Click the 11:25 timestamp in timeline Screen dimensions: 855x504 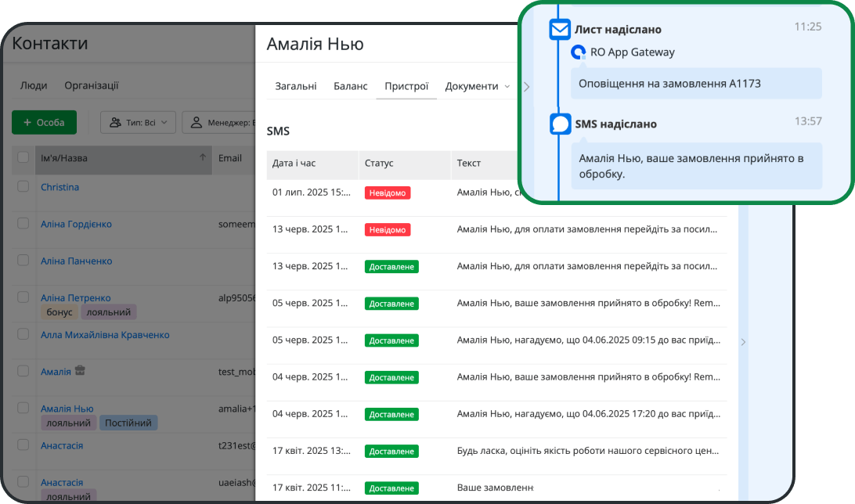click(807, 27)
